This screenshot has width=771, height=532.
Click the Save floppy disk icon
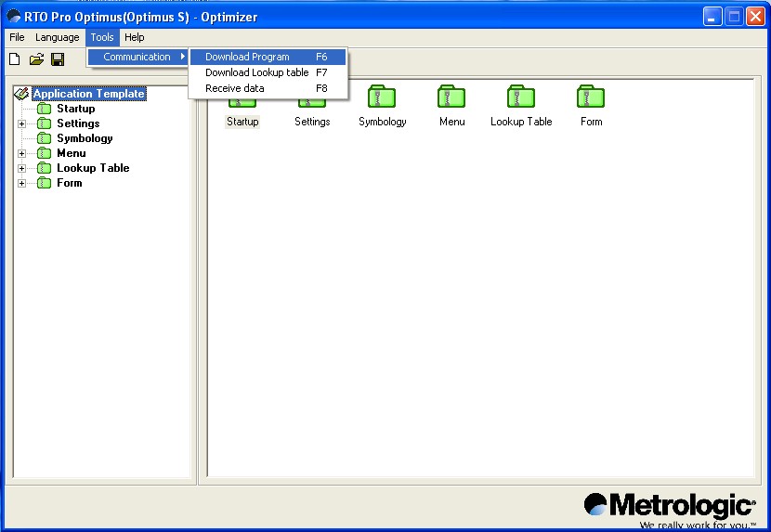(x=58, y=59)
